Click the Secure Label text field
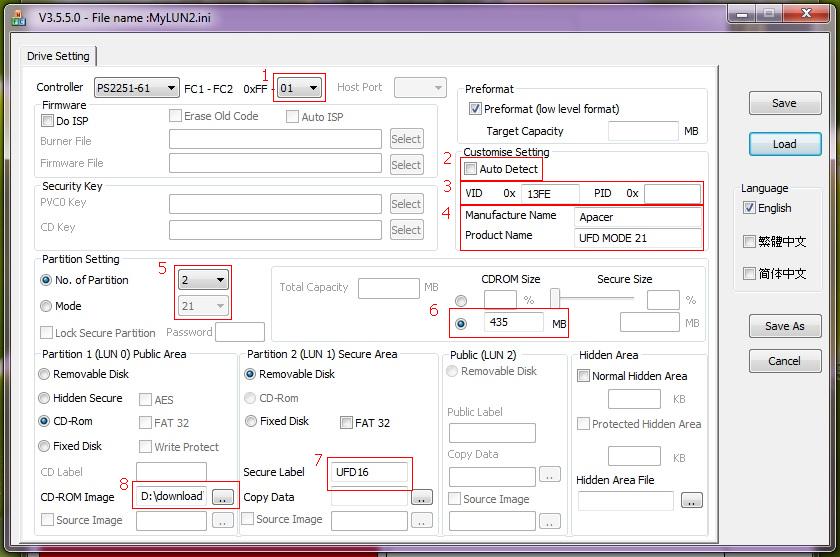Screen dimensions: 840x557 (x=370, y=472)
